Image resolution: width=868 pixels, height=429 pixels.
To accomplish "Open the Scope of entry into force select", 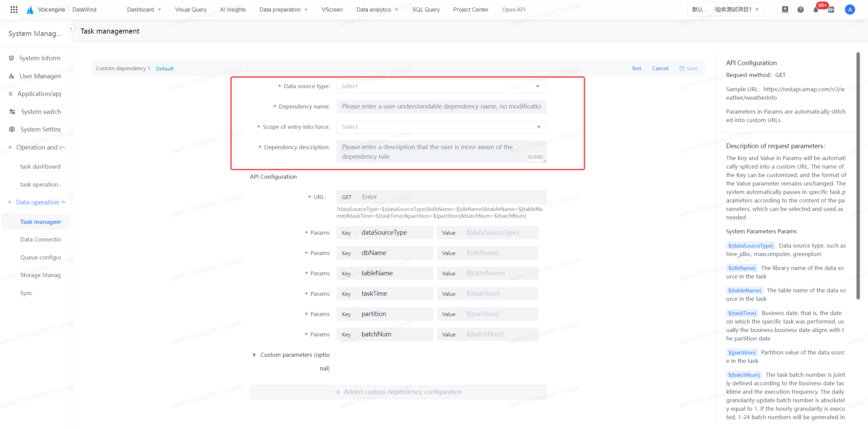I will [441, 127].
